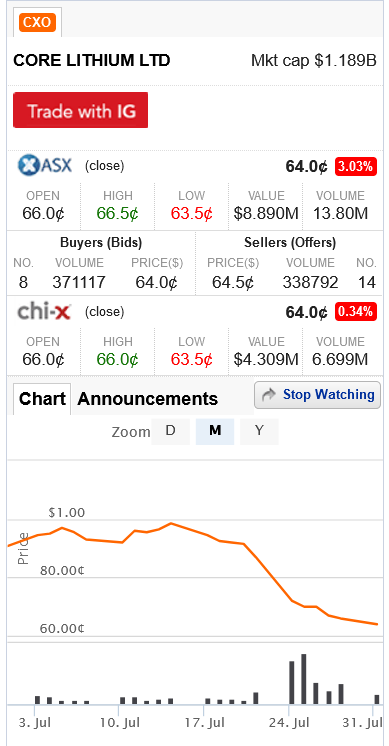Set chart zoom to Y
This screenshot has height=746, width=389.
259,431
